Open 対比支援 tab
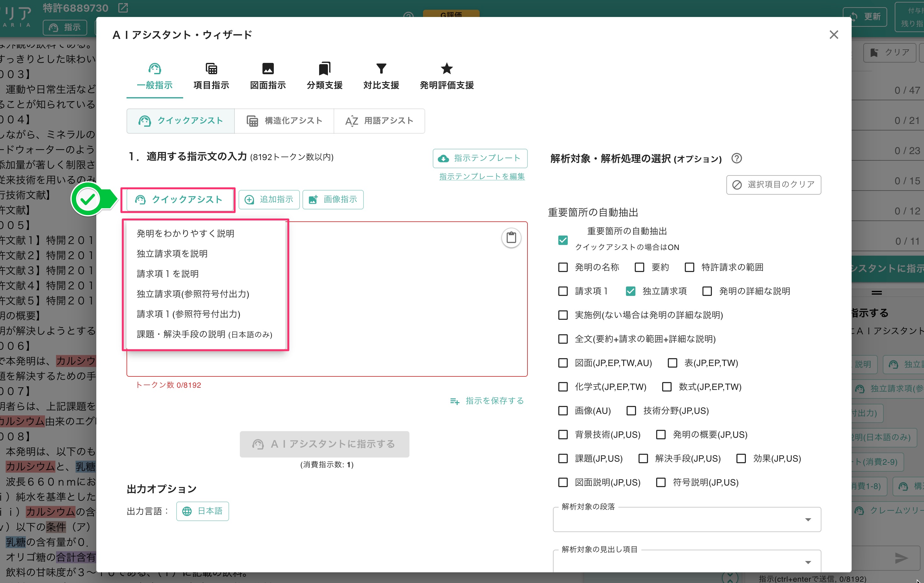The width and height of the screenshot is (924, 583). click(x=381, y=77)
